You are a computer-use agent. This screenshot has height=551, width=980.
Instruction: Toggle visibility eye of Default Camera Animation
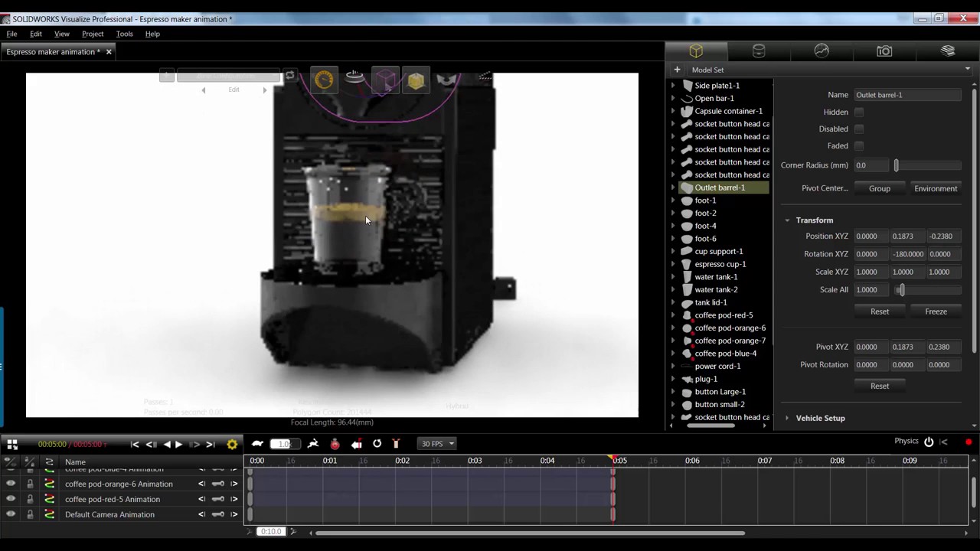11,514
